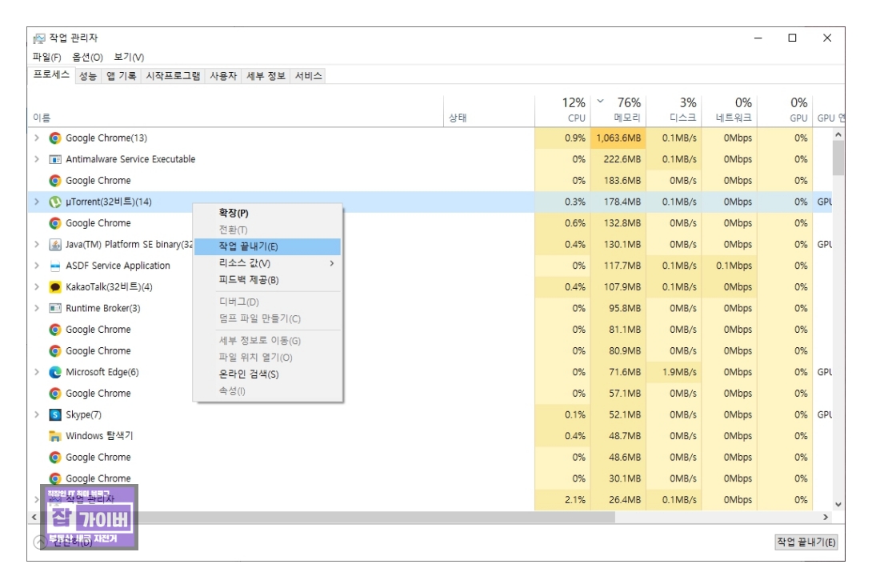Choose 피드백 제공(B) from context menu
Image resolution: width=872 pixels, height=588 pixels.
[x=267, y=280]
